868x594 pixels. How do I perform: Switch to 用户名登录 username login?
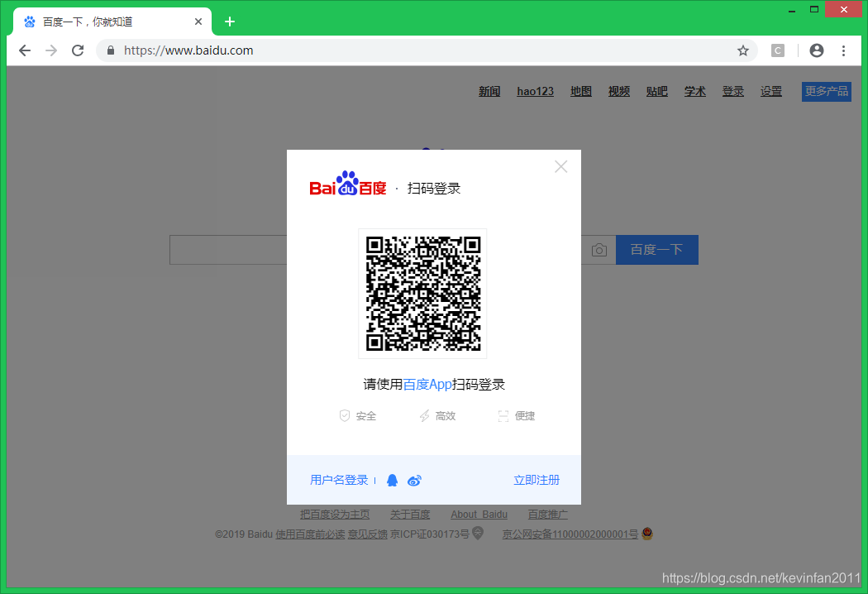coord(339,480)
